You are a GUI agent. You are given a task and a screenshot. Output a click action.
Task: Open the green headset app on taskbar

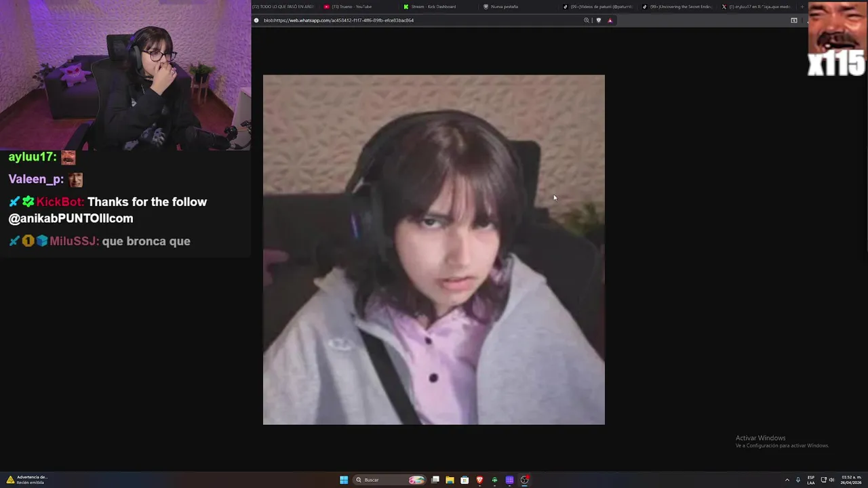pyautogui.click(x=494, y=480)
